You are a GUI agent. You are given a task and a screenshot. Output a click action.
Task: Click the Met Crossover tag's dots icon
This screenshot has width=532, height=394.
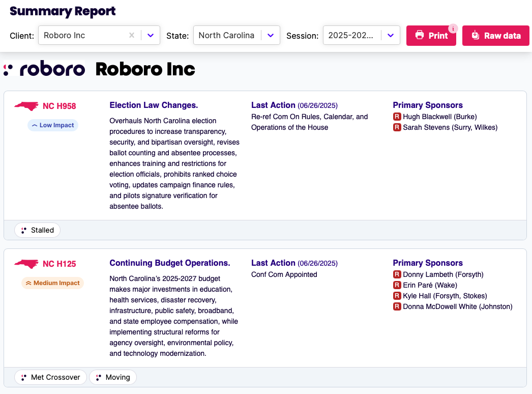[24, 377]
